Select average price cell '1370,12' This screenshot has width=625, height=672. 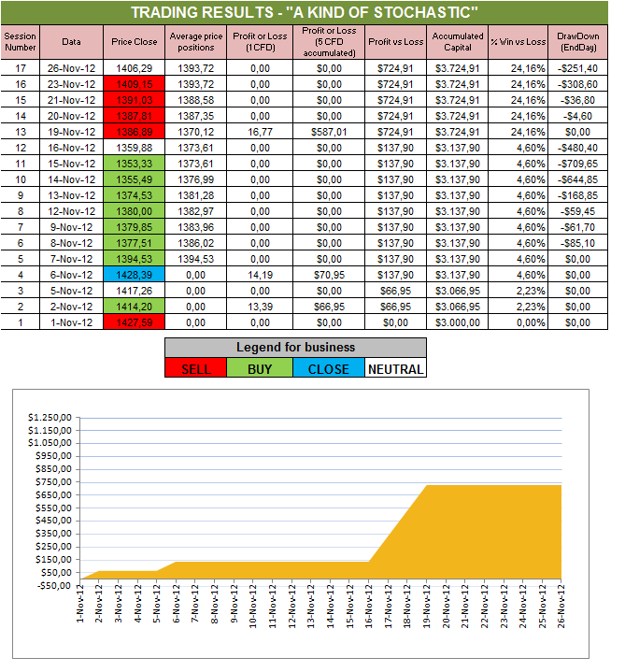point(196,132)
